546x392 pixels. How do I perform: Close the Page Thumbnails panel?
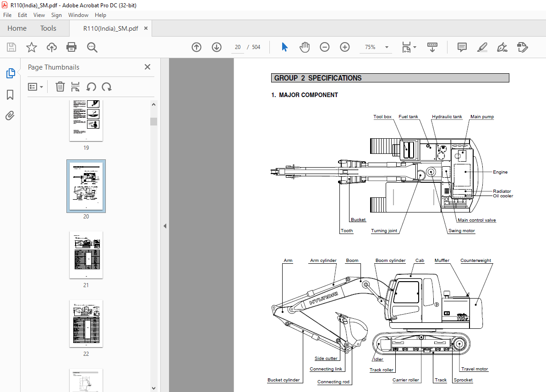coord(147,67)
